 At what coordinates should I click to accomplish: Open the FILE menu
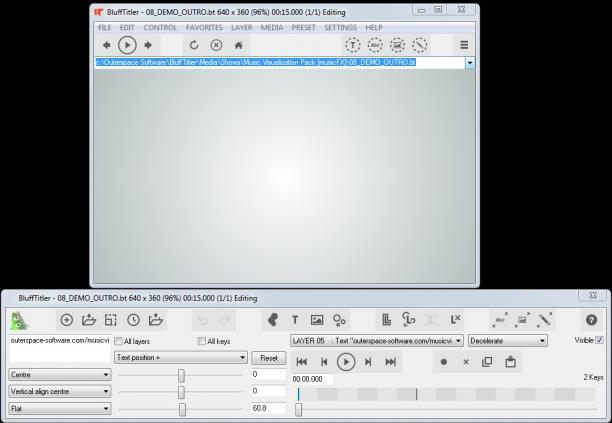click(x=105, y=28)
